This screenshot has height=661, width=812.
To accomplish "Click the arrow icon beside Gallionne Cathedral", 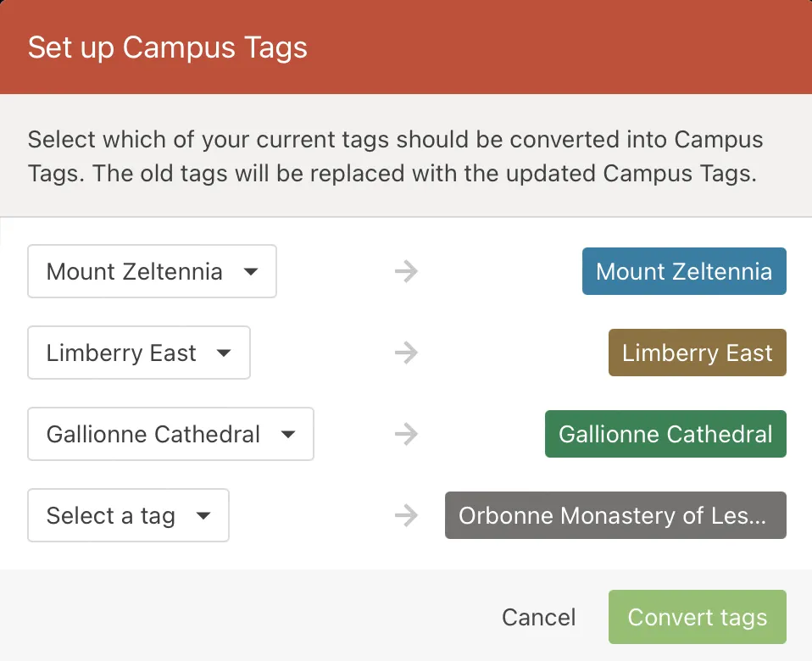I will (x=407, y=435).
